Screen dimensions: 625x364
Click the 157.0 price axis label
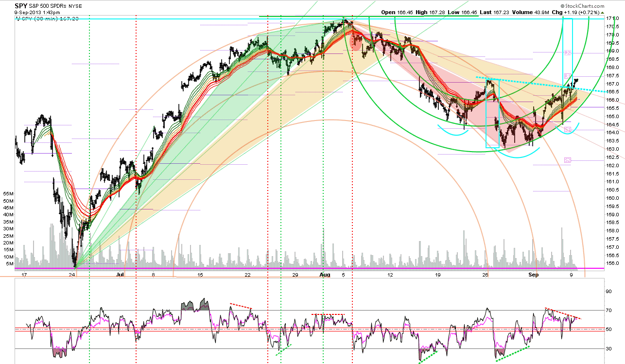[612, 247]
